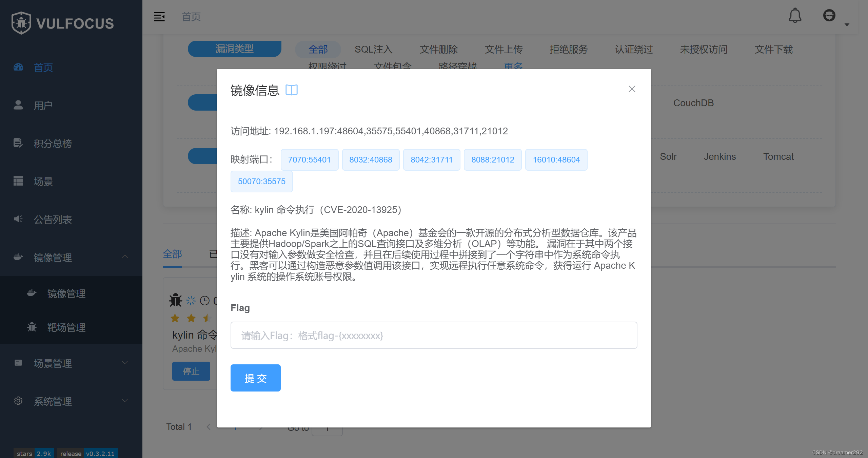Viewport: 868px width, 458px height.
Task: Click the 靶场管理 bug icon in sidebar
Action: pyautogui.click(x=32, y=327)
